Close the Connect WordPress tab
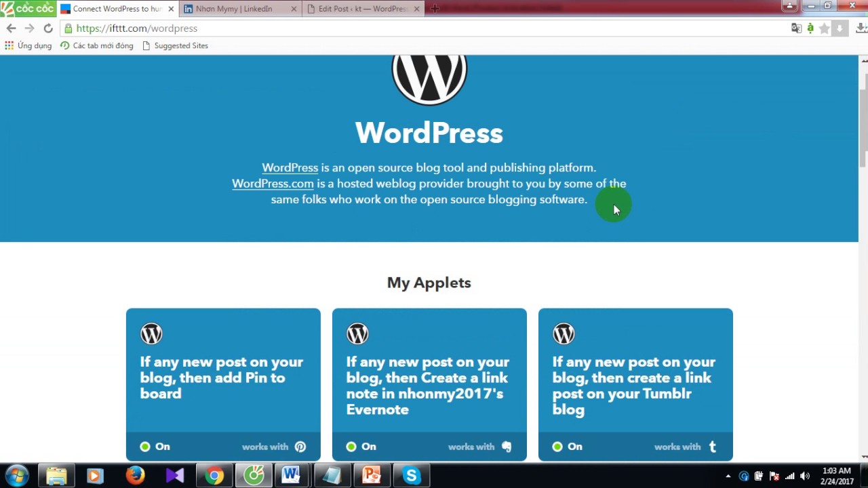The image size is (868, 488). (170, 9)
